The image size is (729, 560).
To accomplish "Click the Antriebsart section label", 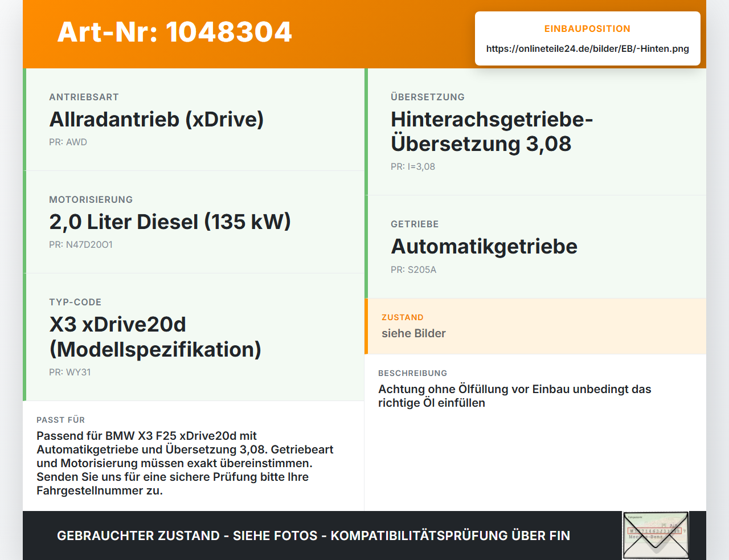I will [84, 97].
